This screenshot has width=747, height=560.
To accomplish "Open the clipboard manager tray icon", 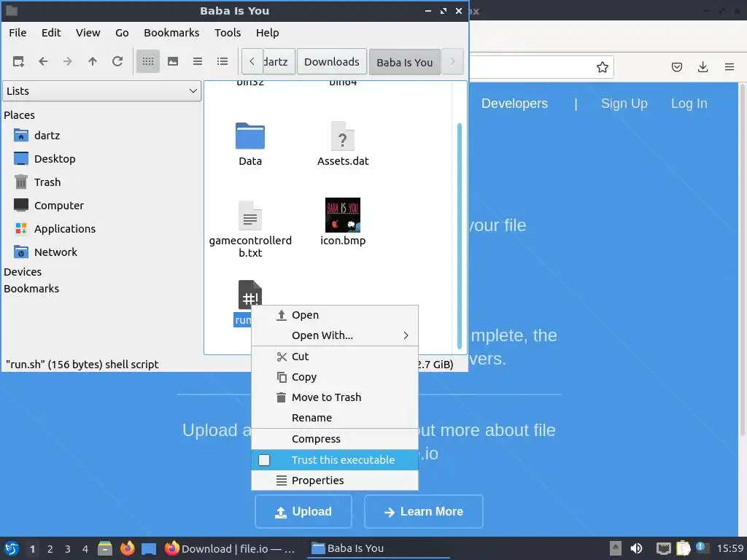I will pyautogui.click(x=683, y=548).
